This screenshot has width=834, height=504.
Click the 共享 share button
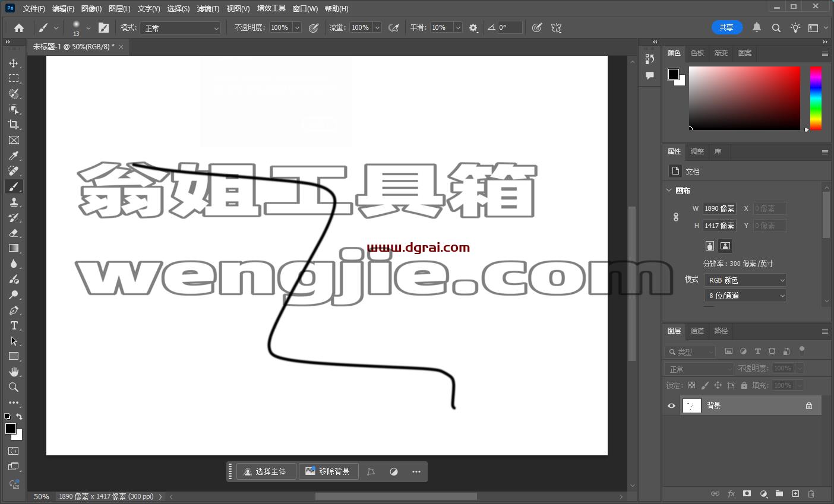coord(726,27)
